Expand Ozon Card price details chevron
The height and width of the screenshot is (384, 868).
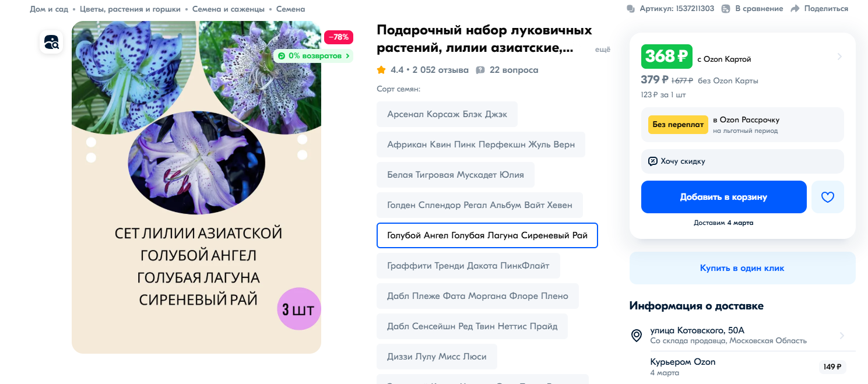click(839, 57)
